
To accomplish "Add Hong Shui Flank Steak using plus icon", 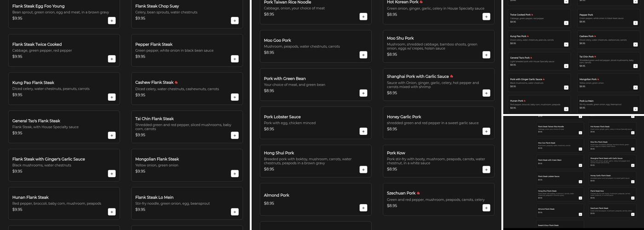I will (581, 198).
